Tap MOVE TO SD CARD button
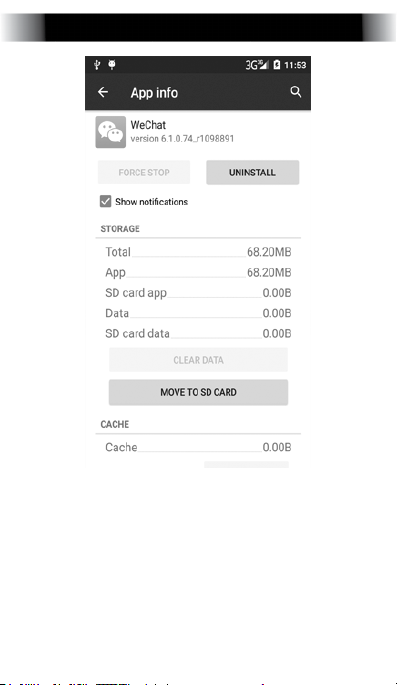 (198, 392)
